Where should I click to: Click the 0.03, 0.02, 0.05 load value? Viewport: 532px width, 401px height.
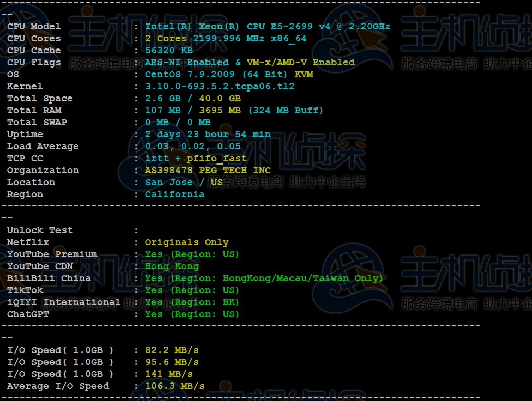[193, 147]
